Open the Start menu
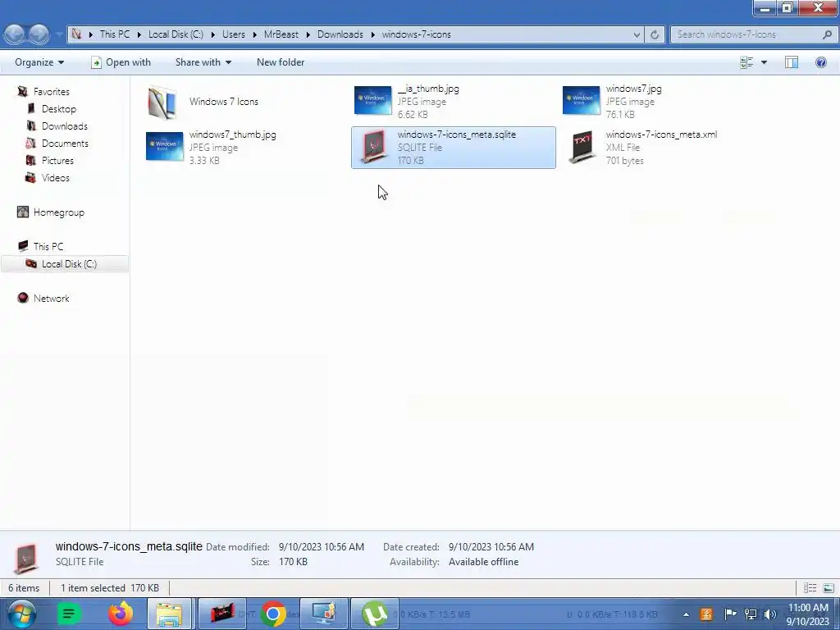The width and height of the screenshot is (840, 630). click(21, 614)
